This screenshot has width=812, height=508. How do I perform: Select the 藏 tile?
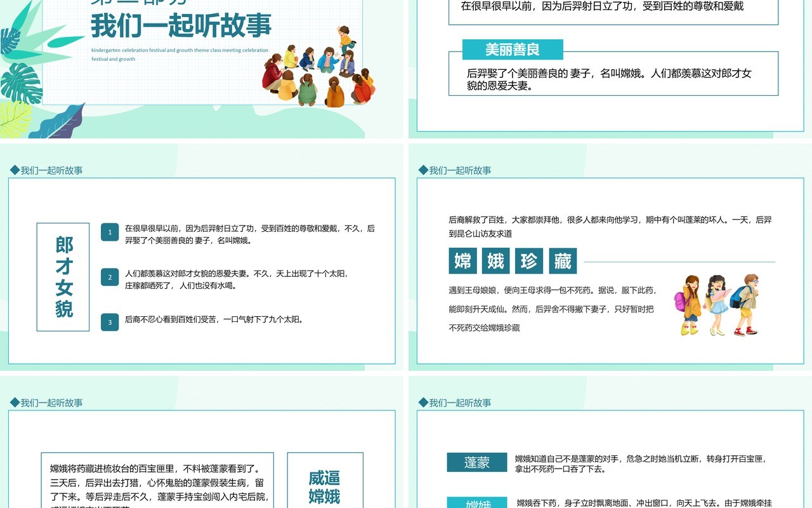(563, 261)
